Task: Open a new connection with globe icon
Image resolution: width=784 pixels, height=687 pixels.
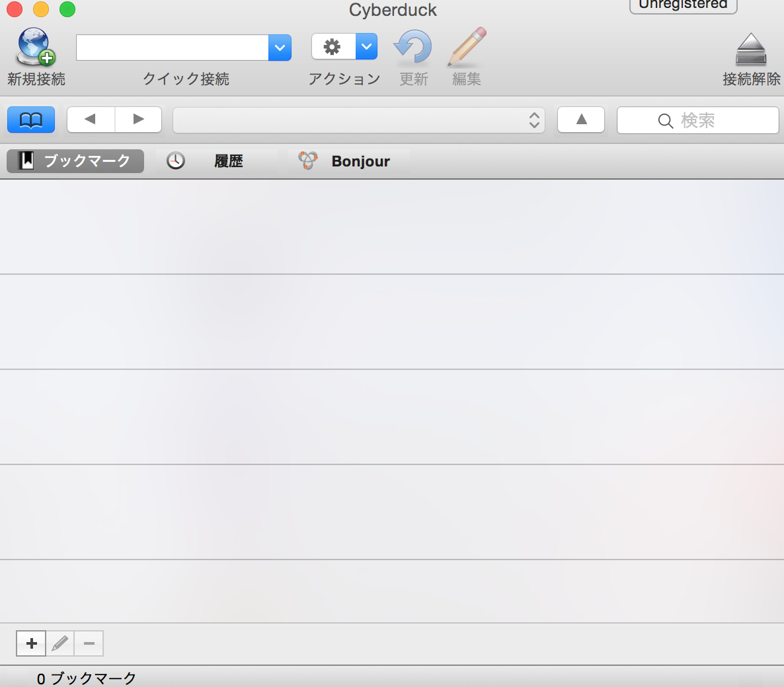Action: tap(36, 47)
